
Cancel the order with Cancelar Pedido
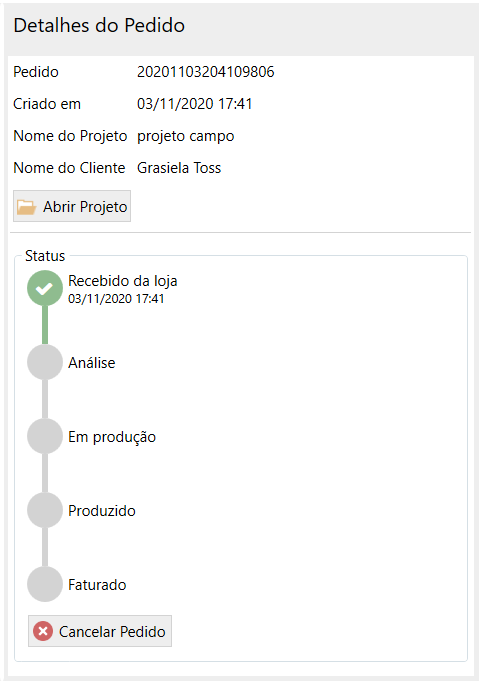coord(100,631)
